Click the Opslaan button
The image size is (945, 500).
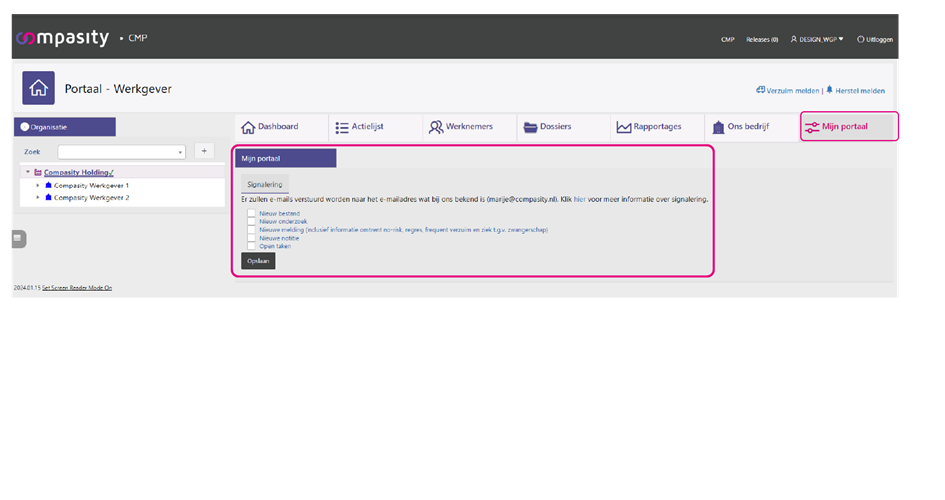pos(258,261)
